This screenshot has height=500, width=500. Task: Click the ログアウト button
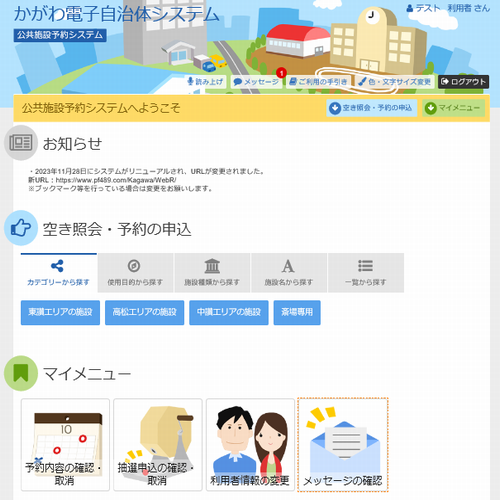coord(463,82)
